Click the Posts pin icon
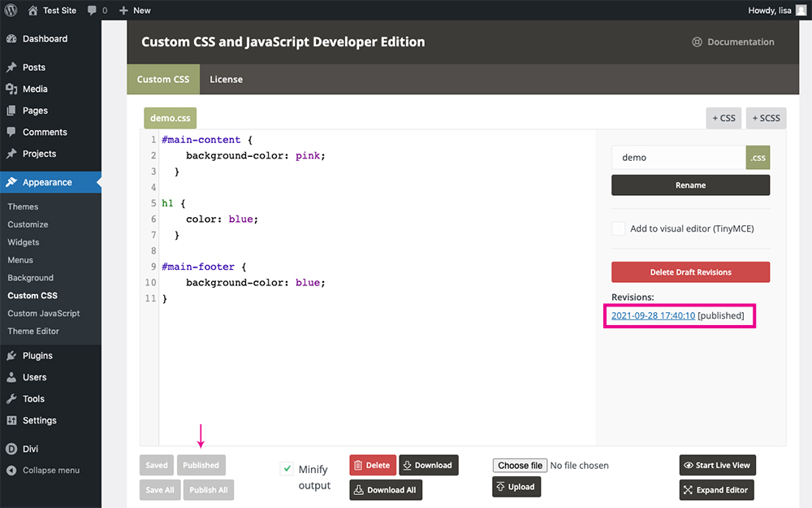Image resolution: width=812 pixels, height=508 pixels. [11, 67]
